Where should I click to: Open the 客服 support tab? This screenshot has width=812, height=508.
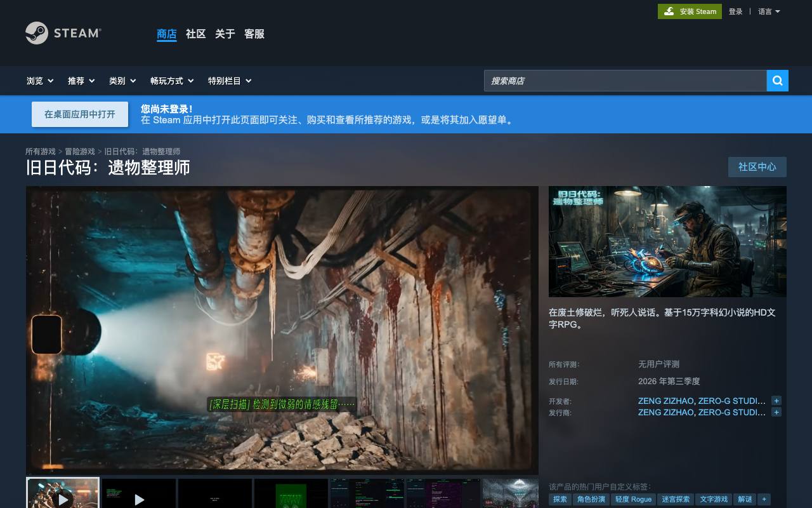tap(254, 34)
